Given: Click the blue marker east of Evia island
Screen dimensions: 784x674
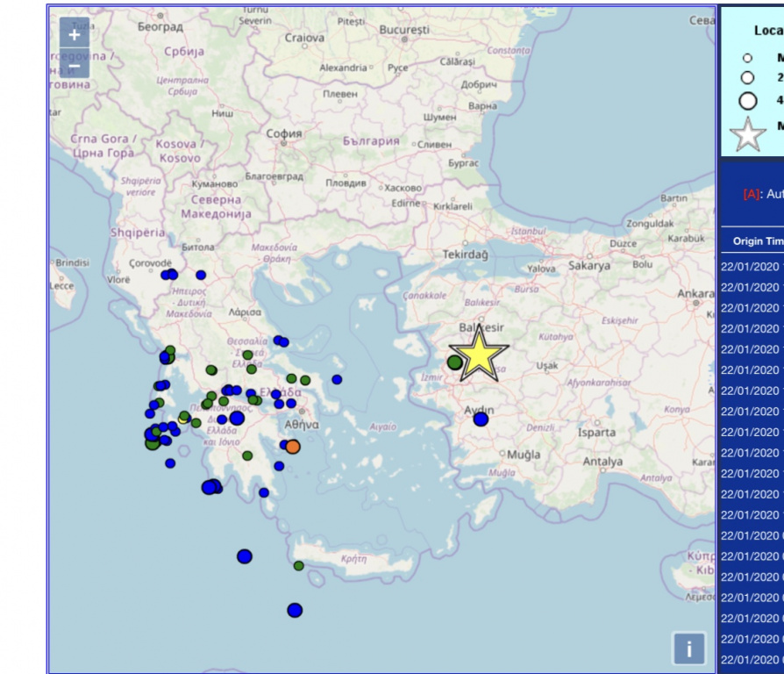Looking at the screenshot, I should [x=337, y=379].
